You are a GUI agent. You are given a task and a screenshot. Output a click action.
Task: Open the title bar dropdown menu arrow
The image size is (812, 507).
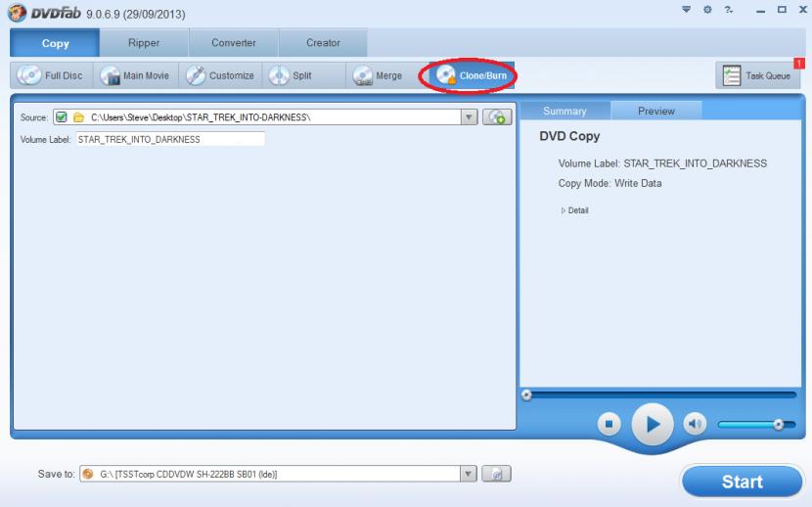[x=686, y=10]
